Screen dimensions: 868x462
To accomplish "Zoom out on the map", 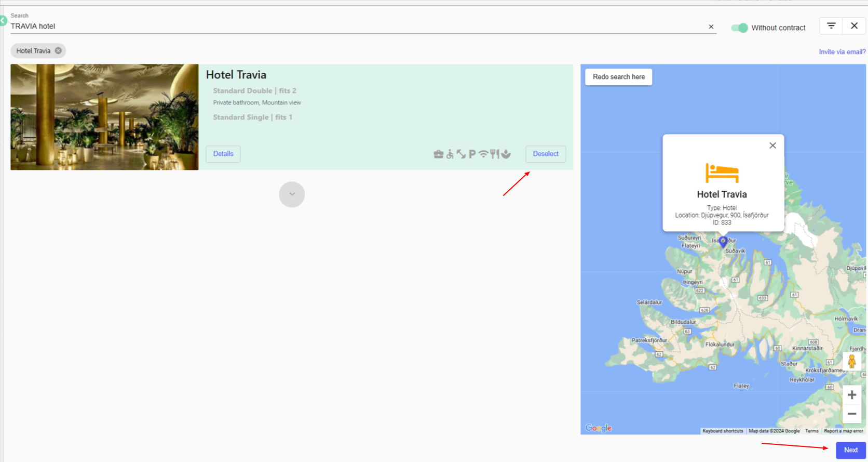I will pyautogui.click(x=852, y=414).
